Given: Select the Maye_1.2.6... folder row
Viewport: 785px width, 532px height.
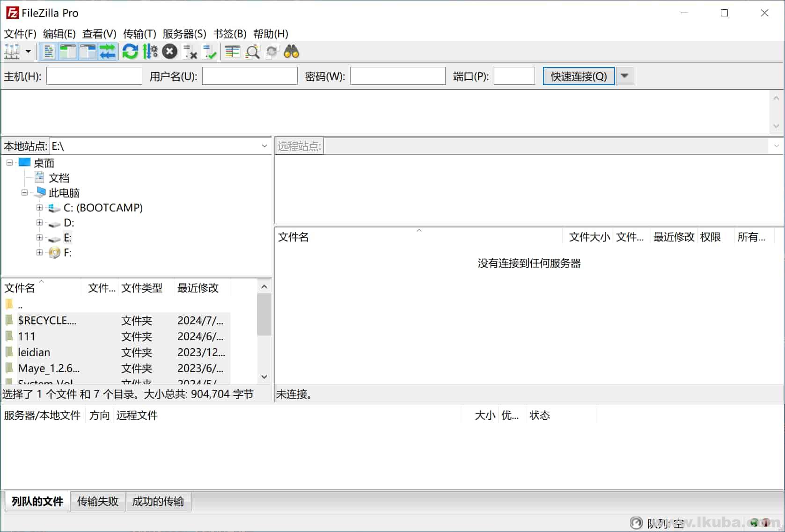Looking at the screenshot, I should click(116, 368).
